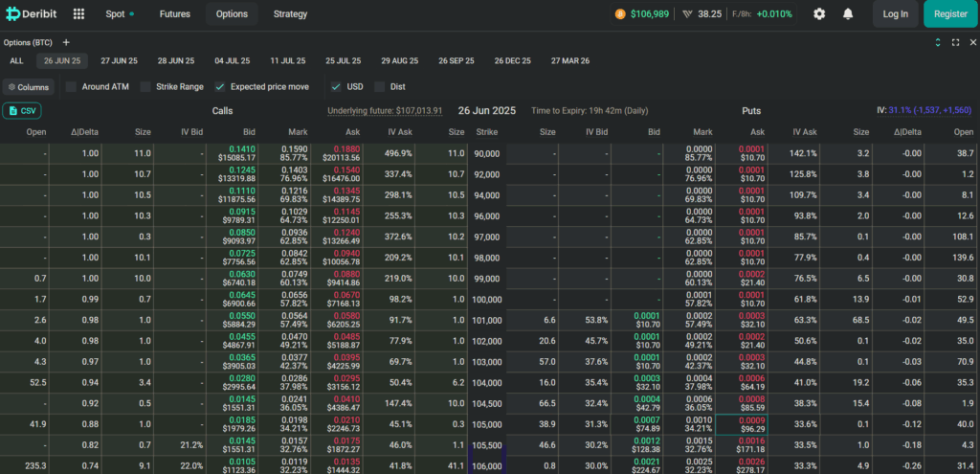
Task: Select the 27 JUN 25 expiry tab
Action: 119,60
